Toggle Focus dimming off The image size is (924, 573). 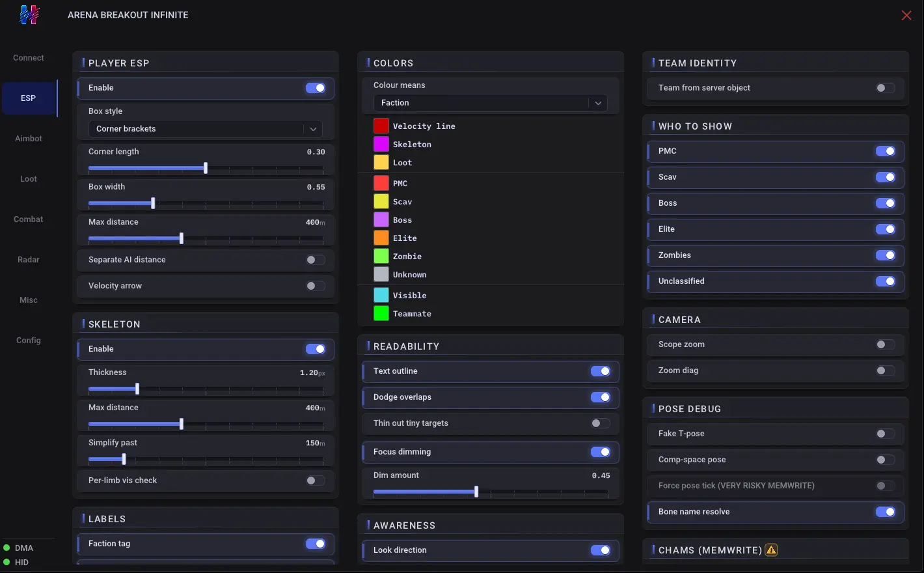click(601, 452)
